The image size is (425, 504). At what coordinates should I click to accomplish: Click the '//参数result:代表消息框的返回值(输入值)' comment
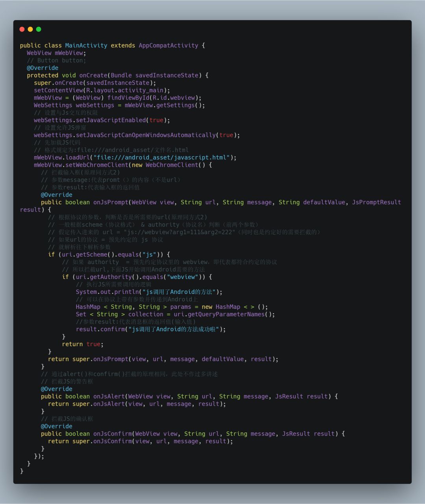tap(136, 322)
